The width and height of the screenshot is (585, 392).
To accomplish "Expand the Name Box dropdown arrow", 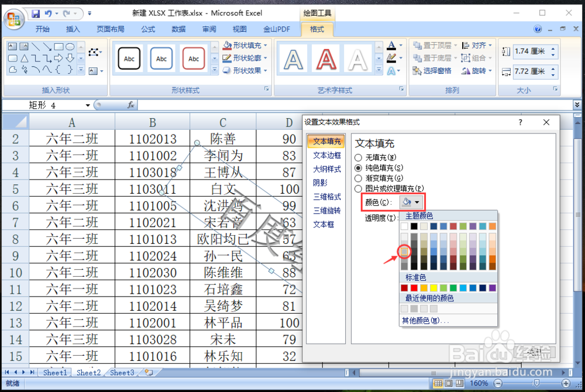I will click(x=88, y=105).
